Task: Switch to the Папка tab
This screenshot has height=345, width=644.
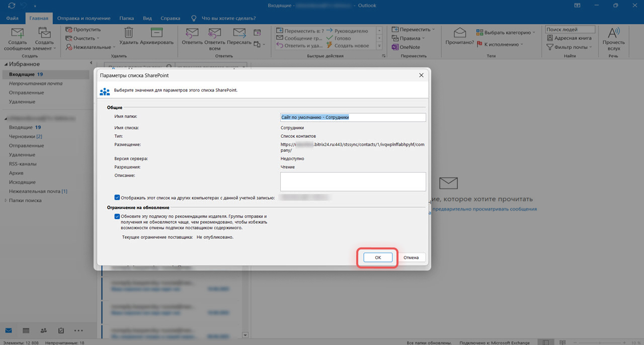Action: pos(127,18)
